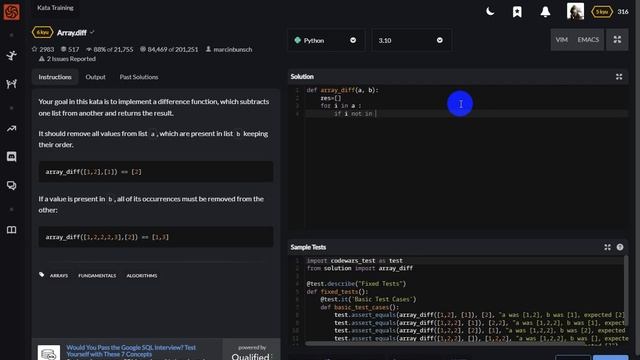Switch to the Output tab
640x360 pixels.
tap(96, 77)
